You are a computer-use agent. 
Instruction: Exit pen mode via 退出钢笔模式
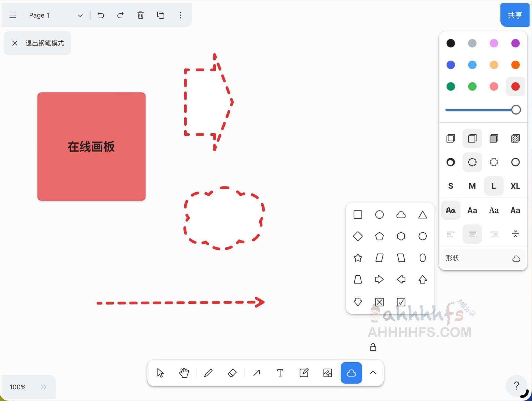37,43
